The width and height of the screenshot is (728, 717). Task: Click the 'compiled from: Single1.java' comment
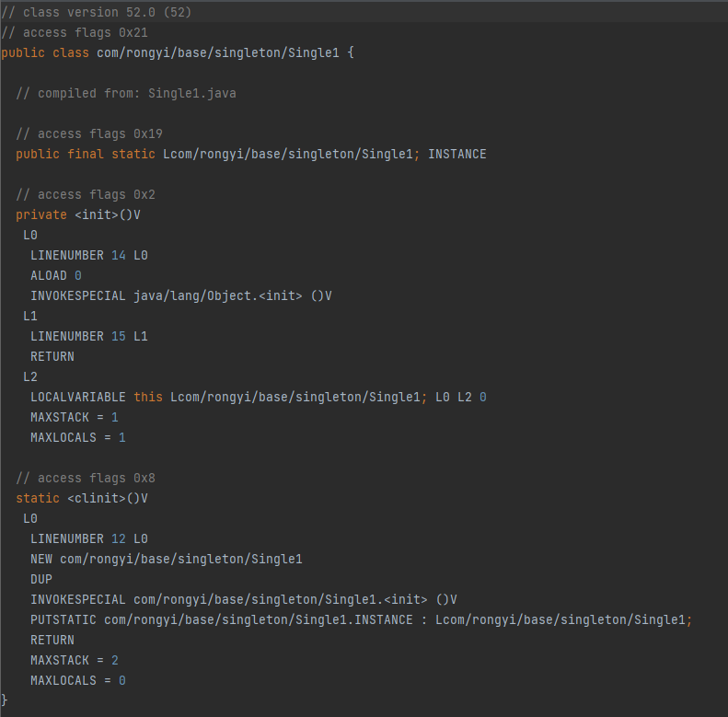pyautogui.click(x=125, y=93)
